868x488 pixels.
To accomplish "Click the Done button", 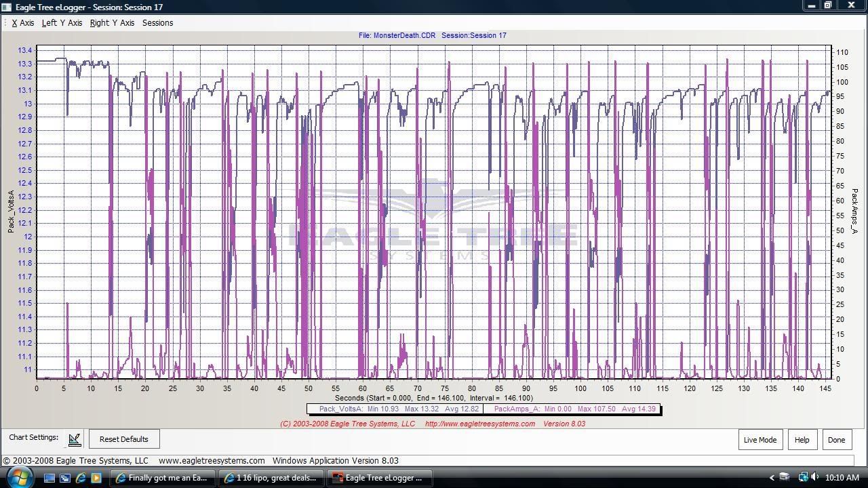I will pos(836,439).
